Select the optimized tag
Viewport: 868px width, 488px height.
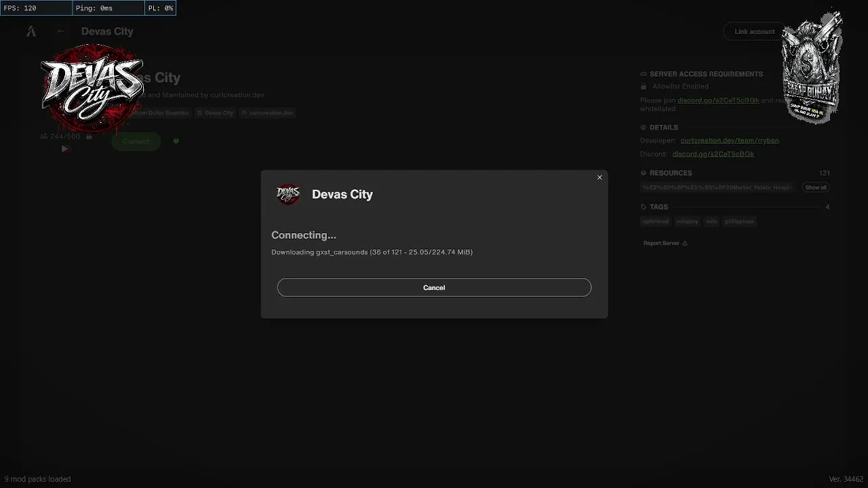[x=656, y=221]
